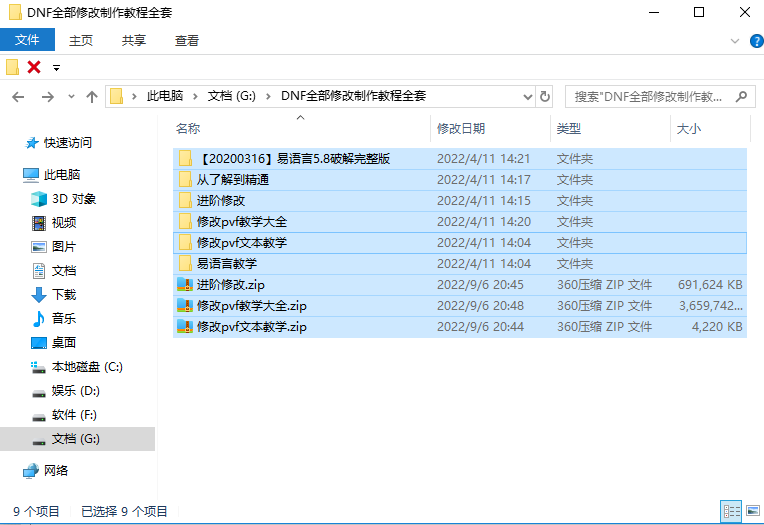Click the zip icon of 修改pvf文本教学.zip
764x525 pixels.
click(185, 326)
